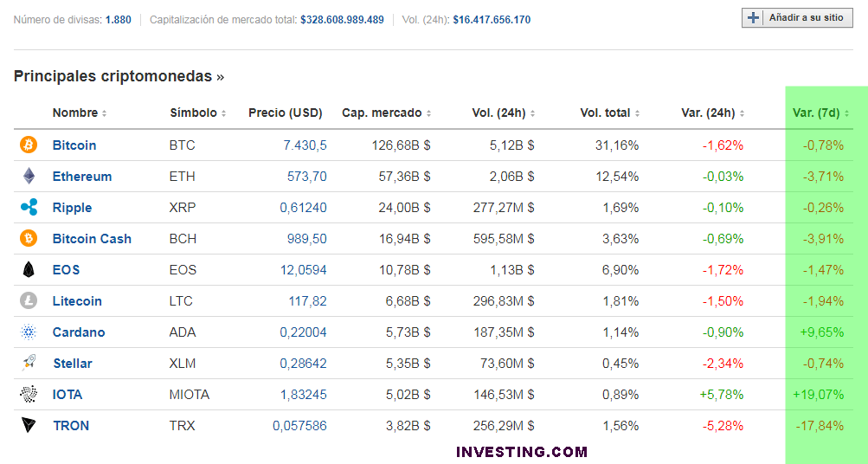Click the plus icon beside Añadir a su sitio
This screenshot has width=868, height=464.
753,17
